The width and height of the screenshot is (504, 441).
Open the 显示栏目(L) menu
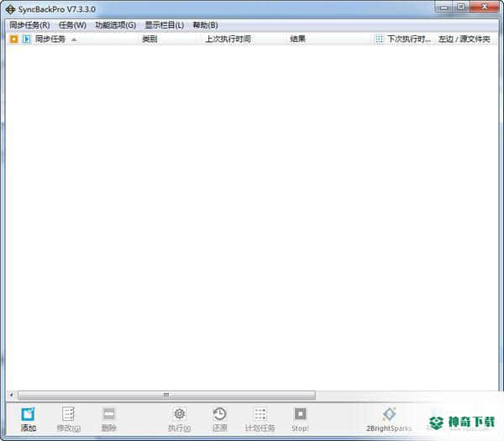pos(165,25)
